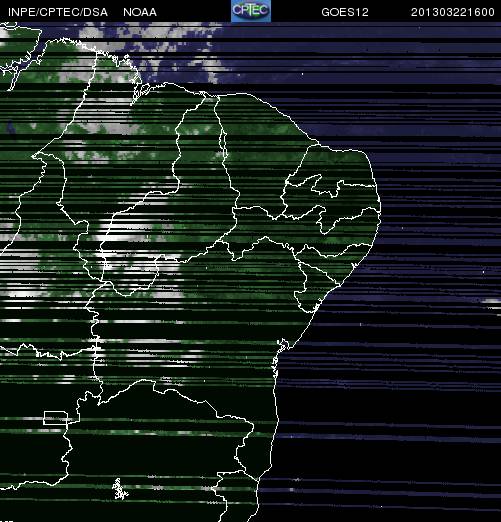The height and width of the screenshot is (522, 501).
Task: Click the INPE/CPTEC/DSA header text
Action: (58, 12)
